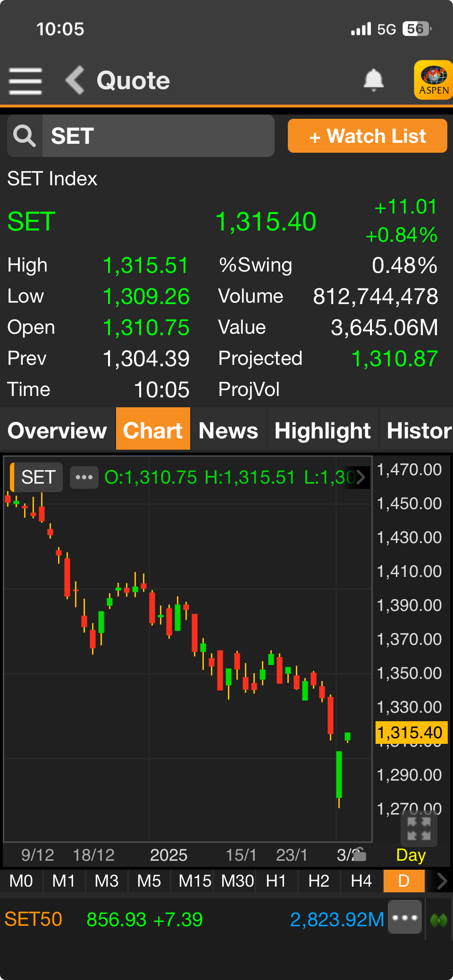Tap the back arrow beside Quote

click(x=75, y=80)
